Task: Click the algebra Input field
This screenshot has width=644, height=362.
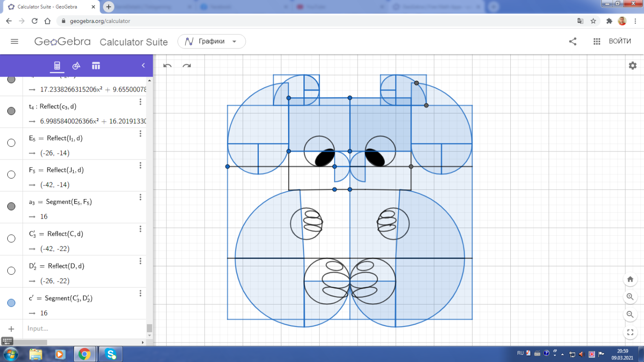Action: [x=85, y=328]
